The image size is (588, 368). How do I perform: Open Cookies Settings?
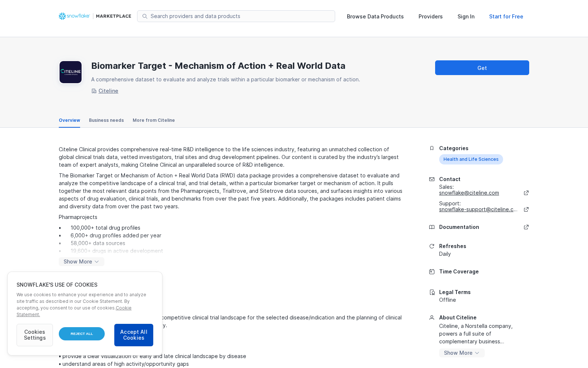tap(35, 335)
